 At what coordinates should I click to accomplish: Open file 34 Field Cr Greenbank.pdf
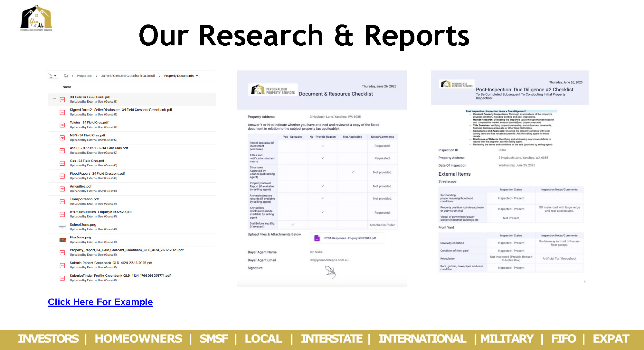(x=90, y=97)
